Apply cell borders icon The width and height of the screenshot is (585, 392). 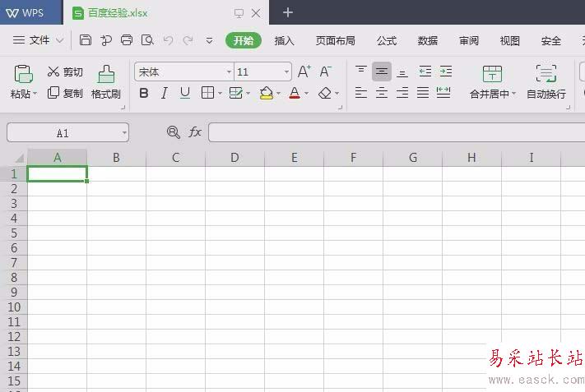point(207,92)
